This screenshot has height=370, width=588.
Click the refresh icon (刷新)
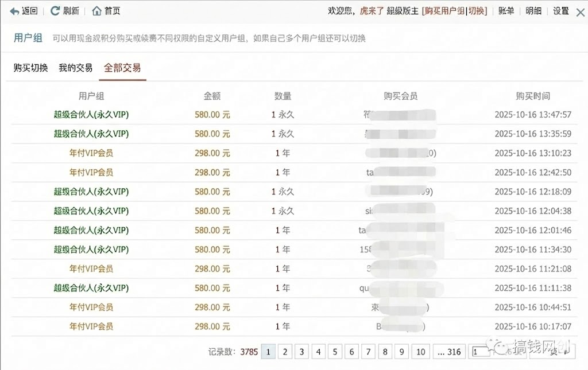tap(55, 11)
